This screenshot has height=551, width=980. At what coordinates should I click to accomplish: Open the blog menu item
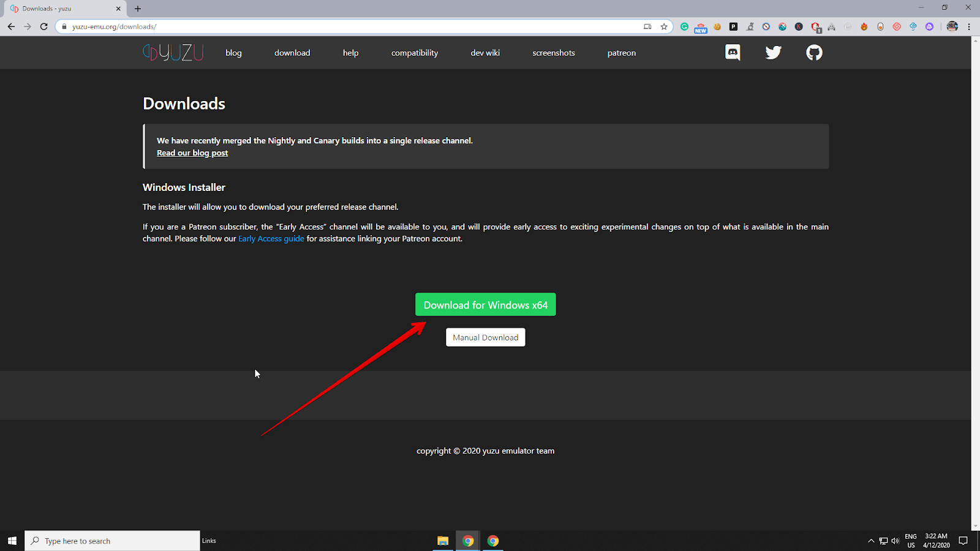click(x=233, y=53)
